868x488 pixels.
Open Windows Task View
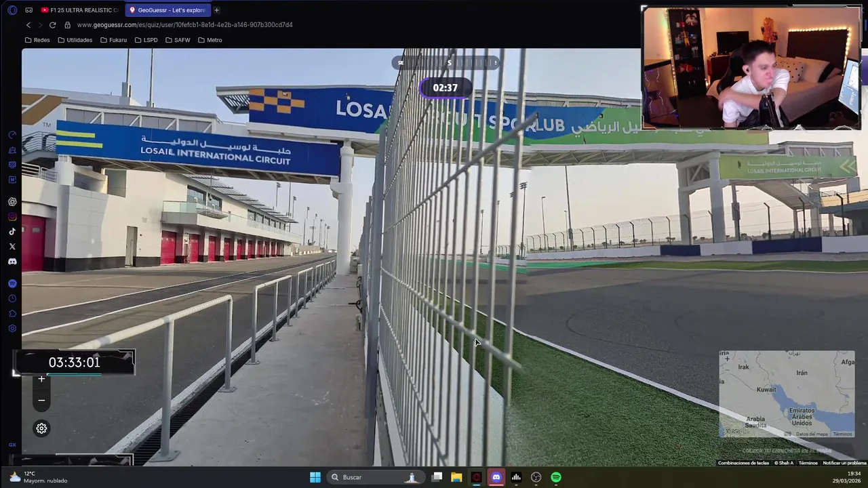[437, 477]
